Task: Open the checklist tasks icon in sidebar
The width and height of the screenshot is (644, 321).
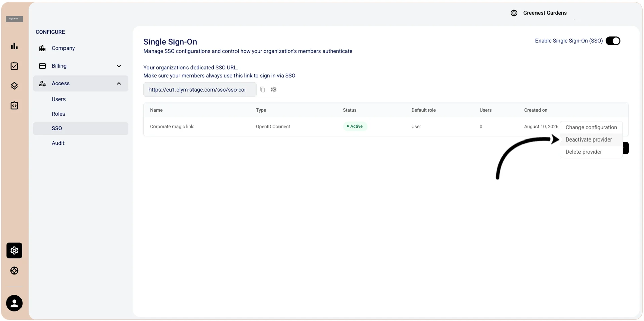Action: click(14, 66)
